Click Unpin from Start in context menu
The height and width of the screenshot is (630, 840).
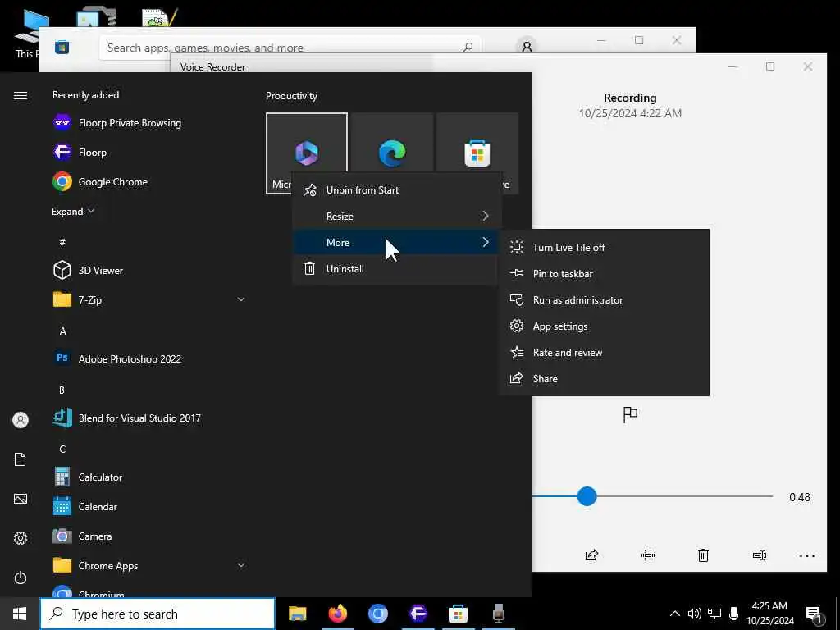(396, 190)
